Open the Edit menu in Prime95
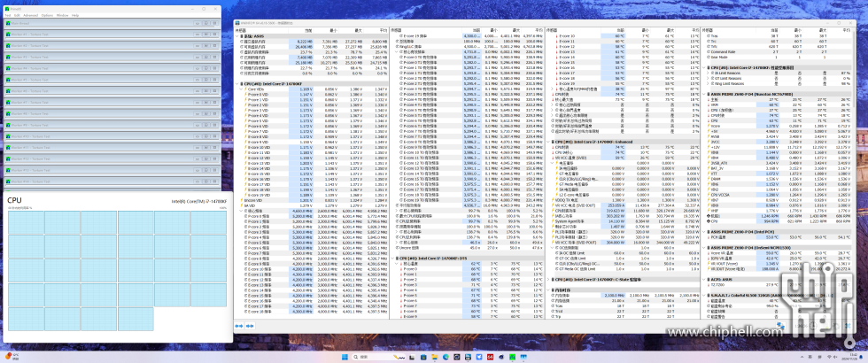This screenshot has height=363, width=868. click(17, 15)
